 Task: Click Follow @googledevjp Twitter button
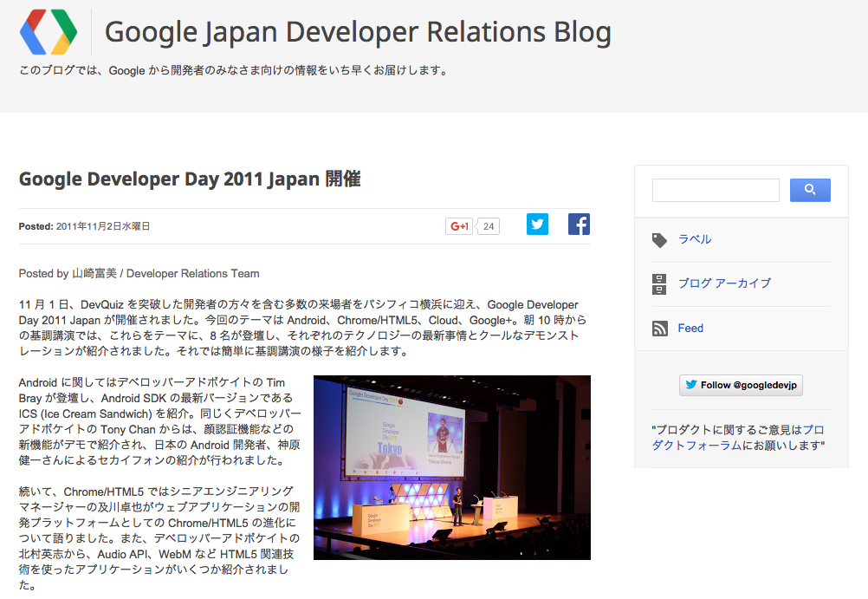tap(741, 385)
